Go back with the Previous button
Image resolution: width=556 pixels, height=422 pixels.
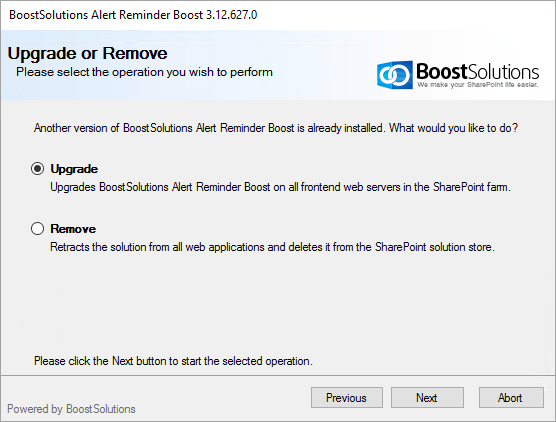pyautogui.click(x=347, y=398)
